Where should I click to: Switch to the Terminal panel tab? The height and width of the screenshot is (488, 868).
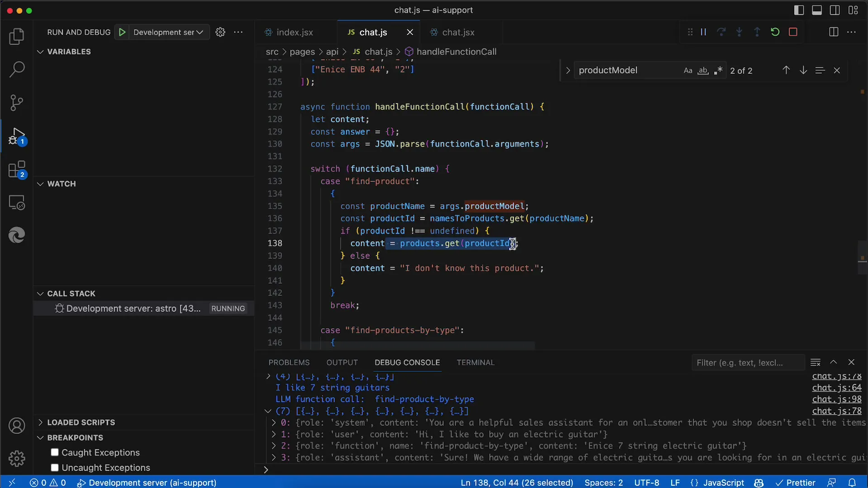point(475,362)
